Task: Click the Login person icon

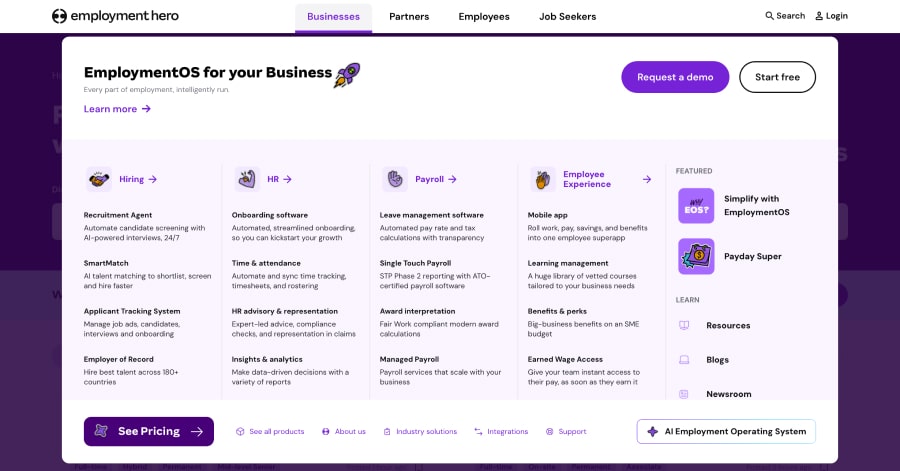Action: [x=819, y=16]
